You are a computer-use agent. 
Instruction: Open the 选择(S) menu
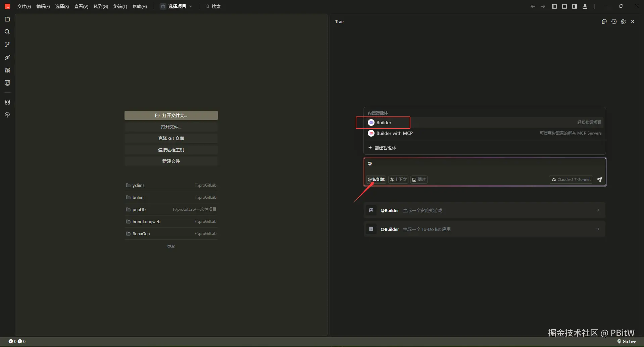62,6
